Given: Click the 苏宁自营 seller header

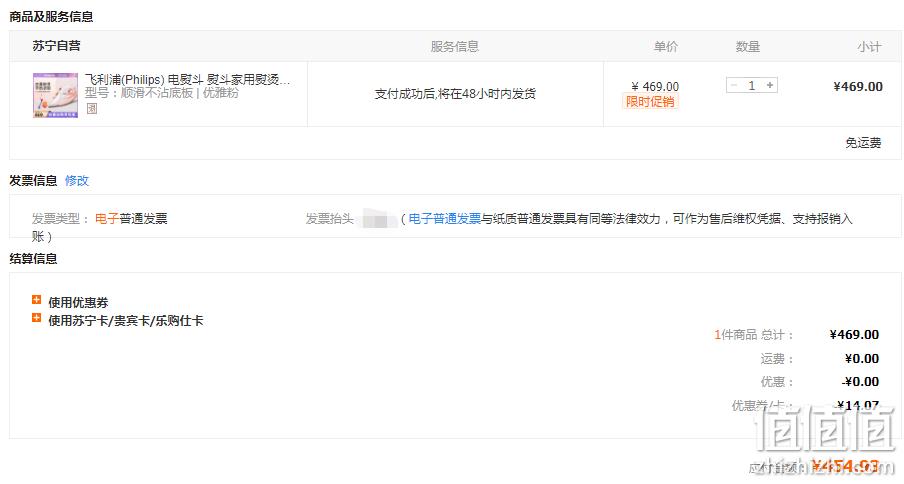Looking at the screenshot, I should coord(56,46).
